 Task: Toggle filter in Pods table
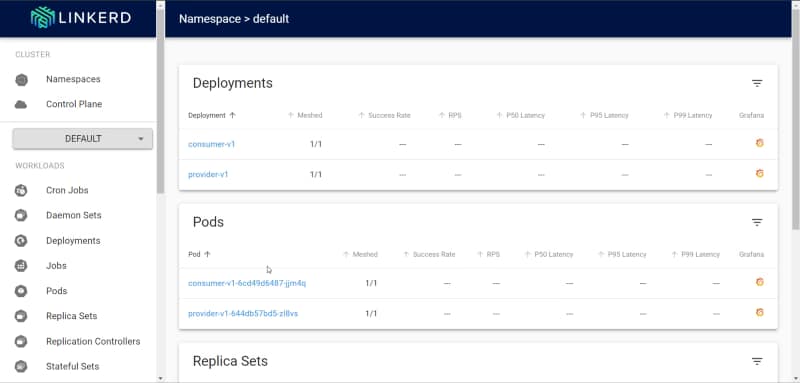click(x=757, y=222)
